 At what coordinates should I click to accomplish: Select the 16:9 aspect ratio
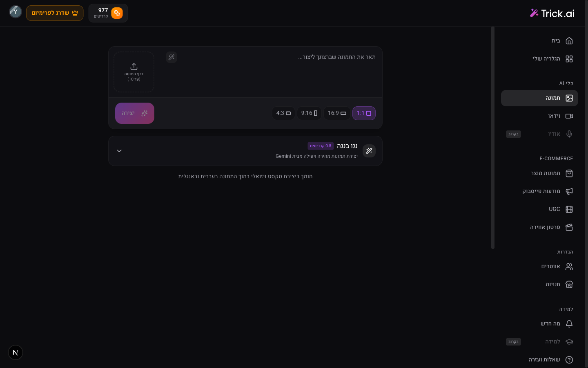337,113
